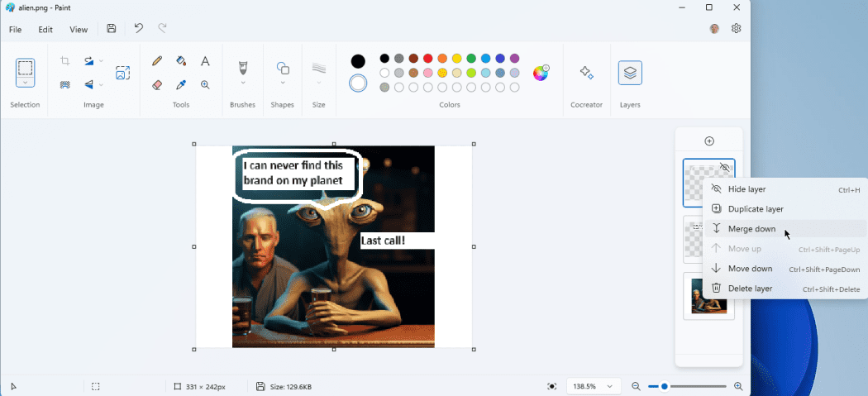Toggle the Layers panel button
868x396 pixels.
(x=630, y=73)
